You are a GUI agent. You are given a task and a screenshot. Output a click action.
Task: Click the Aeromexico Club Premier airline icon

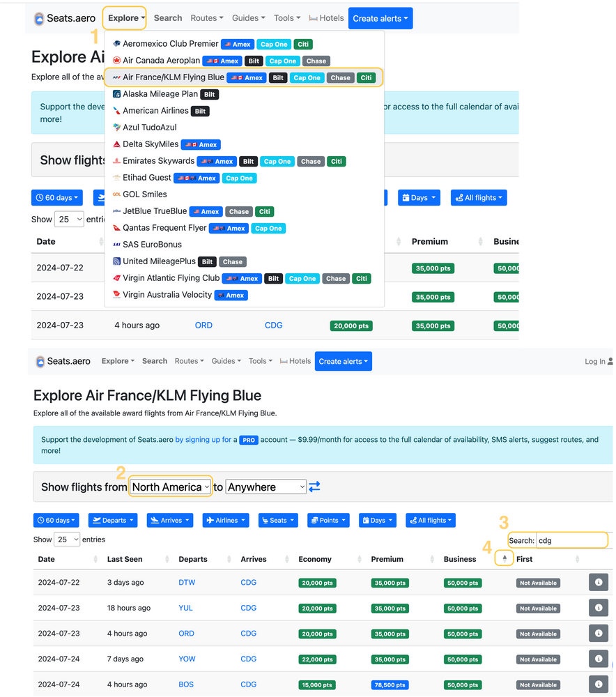(x=116, y=43)
